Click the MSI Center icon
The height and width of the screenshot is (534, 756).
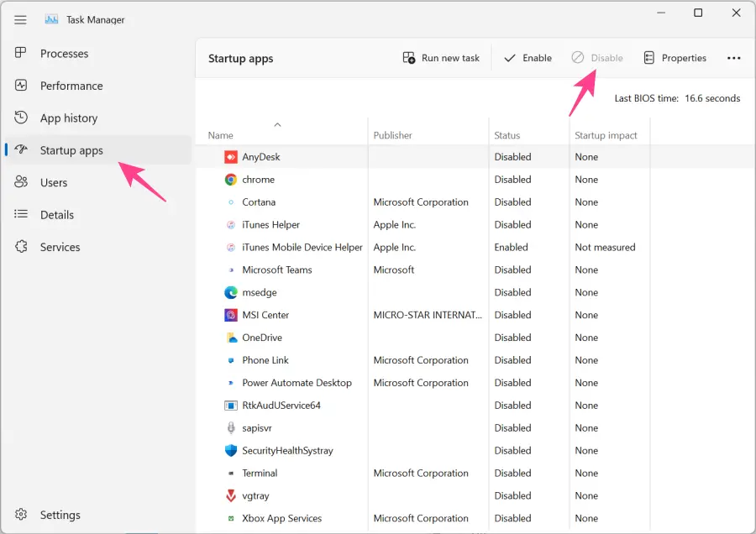[231, 315]
